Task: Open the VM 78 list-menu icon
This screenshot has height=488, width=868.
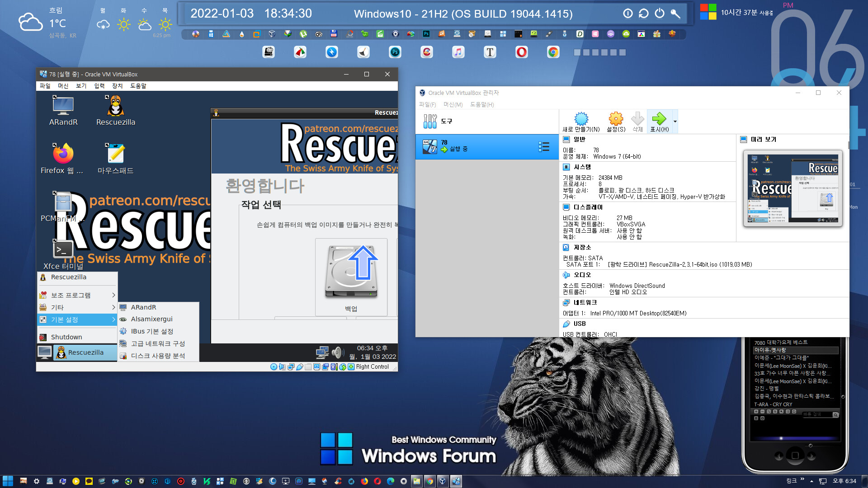Action: click(544, 146)
